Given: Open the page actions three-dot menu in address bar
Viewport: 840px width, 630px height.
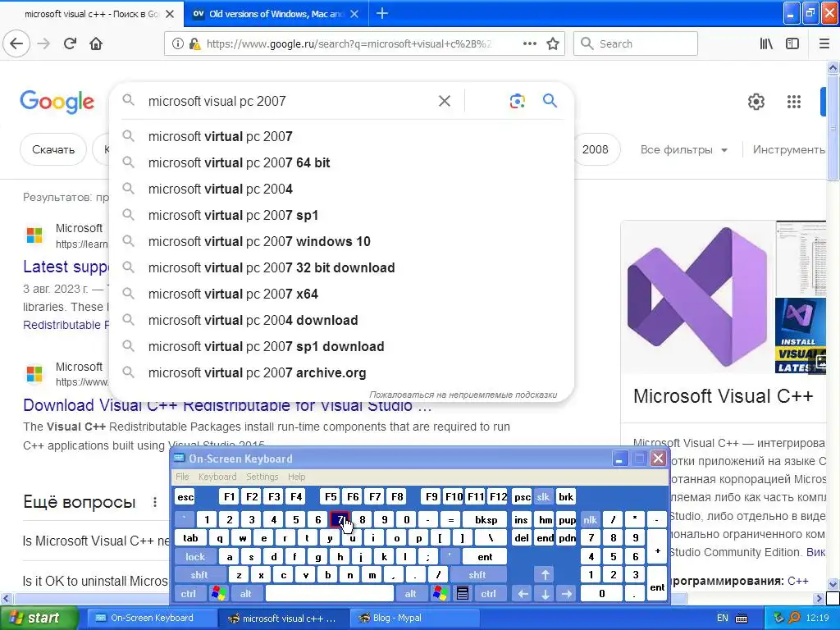Looking at the screenshot, I should [x=529, y=43].
